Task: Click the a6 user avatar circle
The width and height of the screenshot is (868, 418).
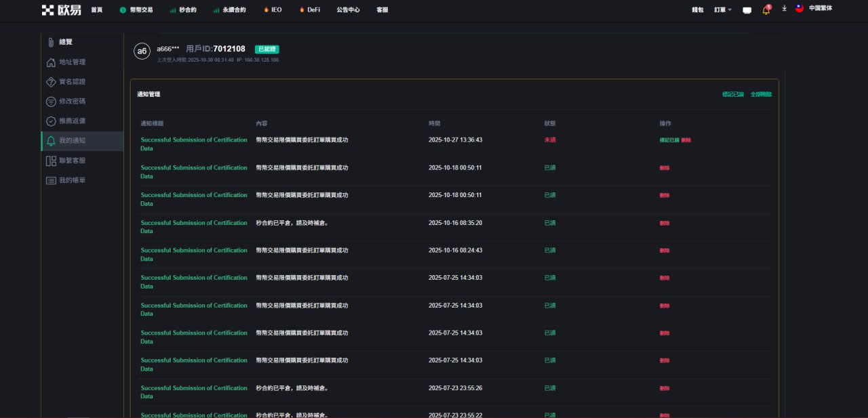Action: [142, 51]
